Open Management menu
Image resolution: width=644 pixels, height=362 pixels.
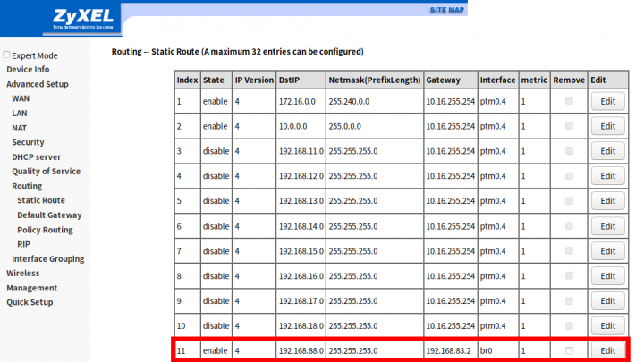point(31,288)
